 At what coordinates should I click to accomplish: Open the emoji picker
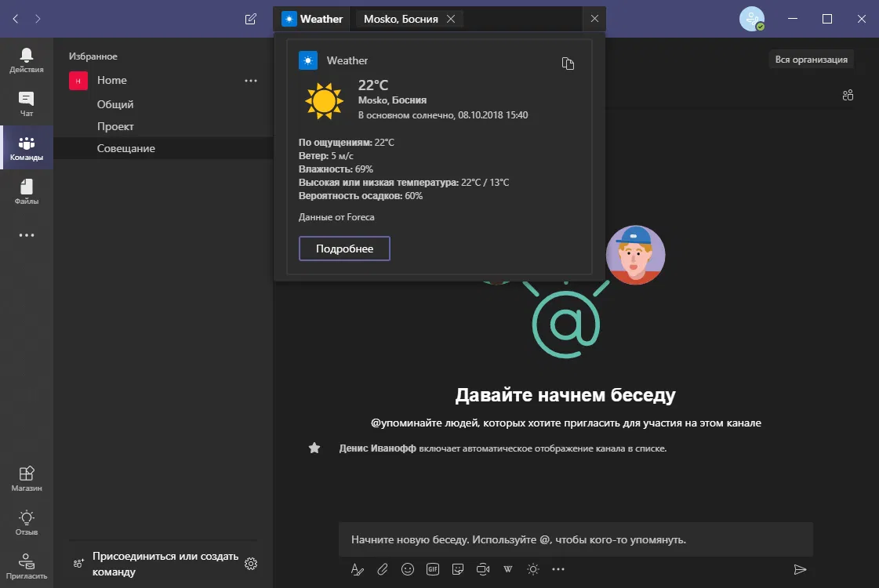point(408,569)
